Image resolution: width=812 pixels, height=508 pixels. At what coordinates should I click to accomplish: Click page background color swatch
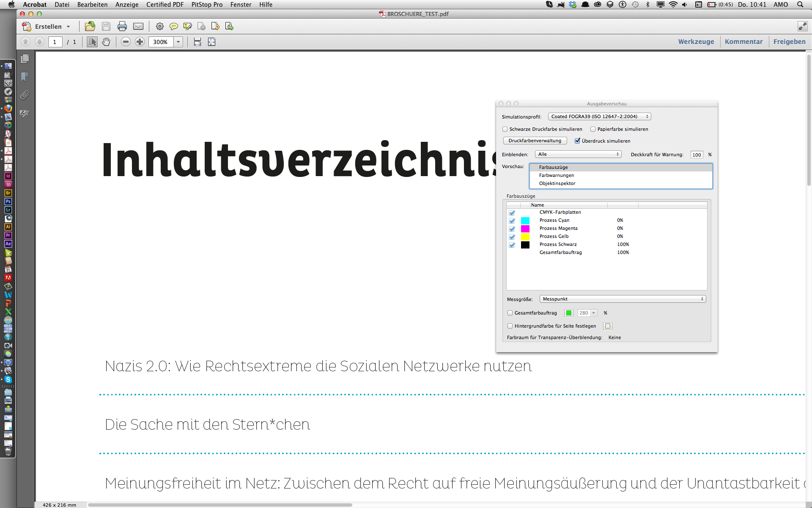point(608,326)
